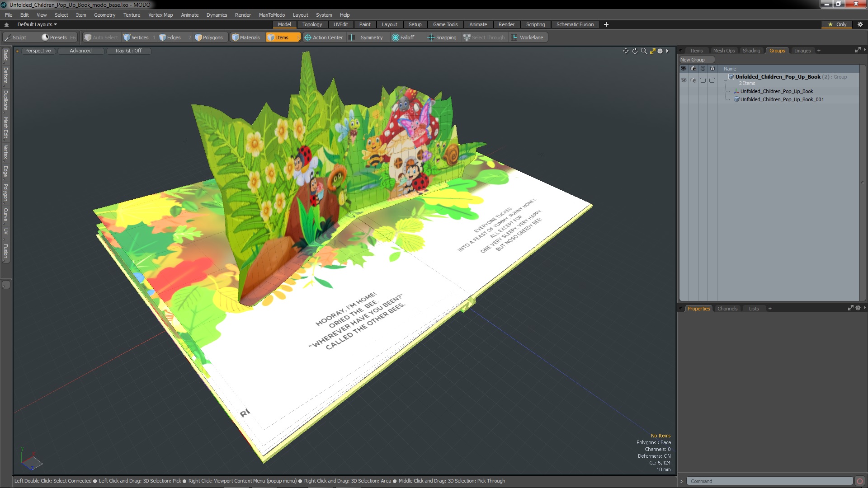
Task: Maximize the viewport with the yellow arrows icon
Action: point(652,51)
